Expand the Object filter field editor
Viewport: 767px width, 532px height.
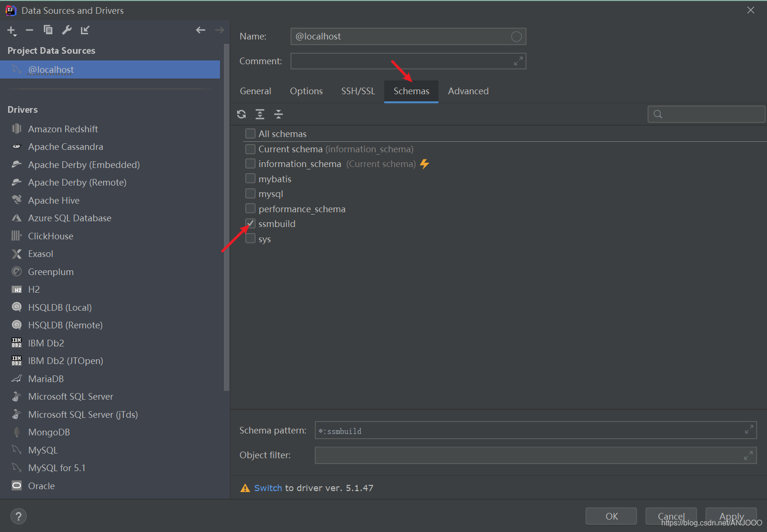click(x=748, y=455)
